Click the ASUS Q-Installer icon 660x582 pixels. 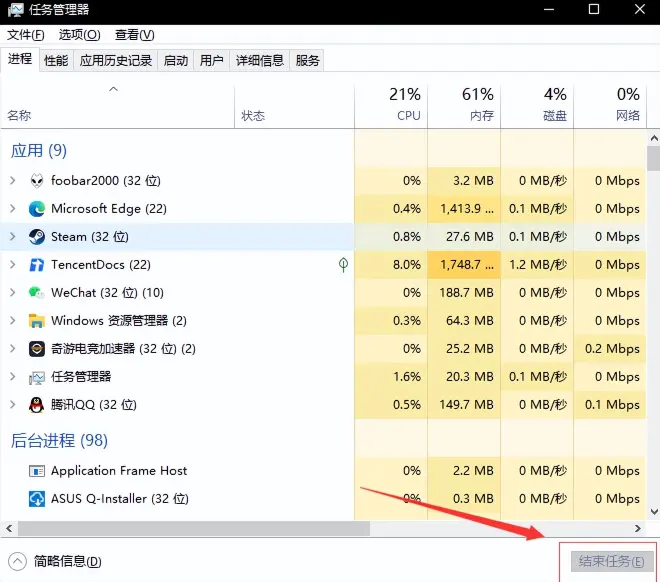pos(37,499)
